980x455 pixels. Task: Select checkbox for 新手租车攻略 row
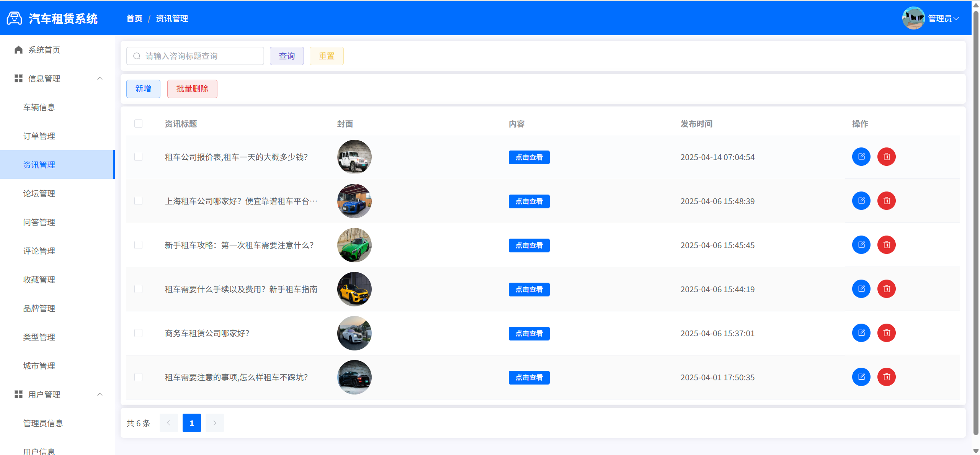pos(138,245)
